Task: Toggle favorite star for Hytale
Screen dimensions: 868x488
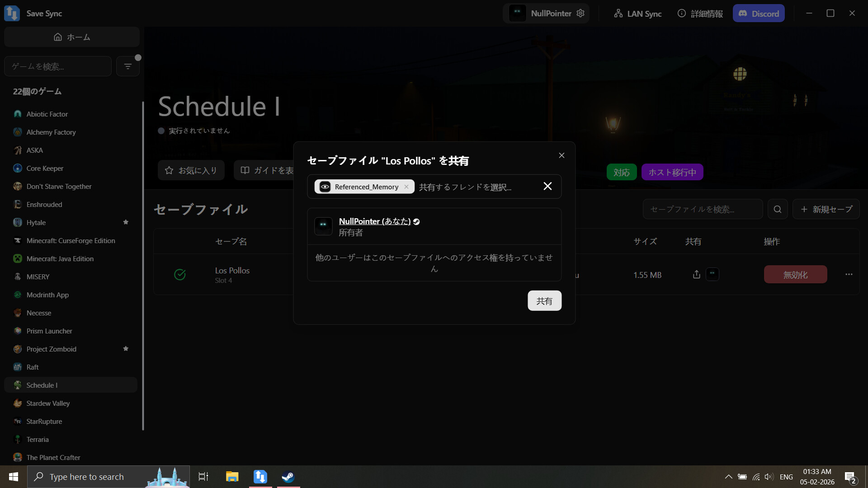Action: point(126,222)
